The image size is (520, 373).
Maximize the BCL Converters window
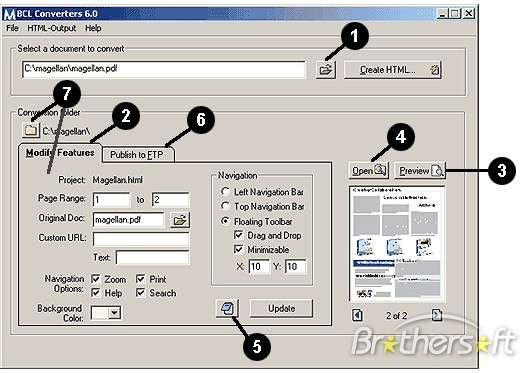tap(454, 14)
